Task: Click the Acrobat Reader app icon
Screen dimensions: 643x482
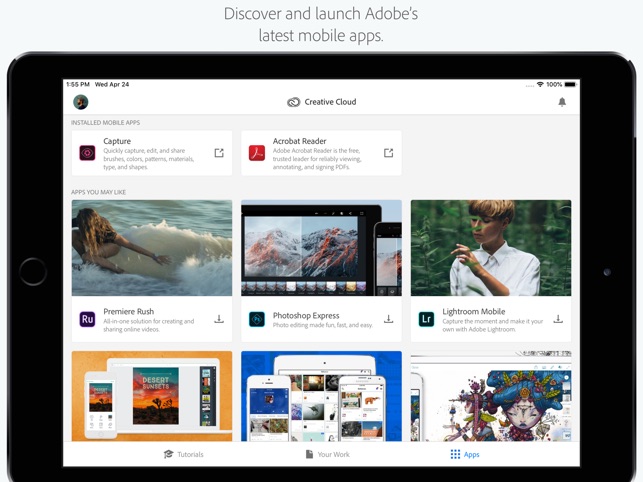Action: 257,153
